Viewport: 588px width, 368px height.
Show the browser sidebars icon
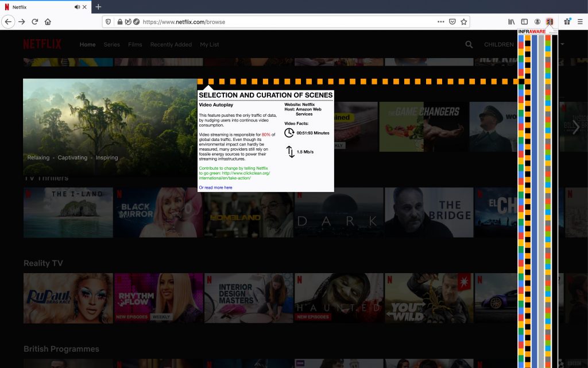pyautogui.click(x=524, y=22)
